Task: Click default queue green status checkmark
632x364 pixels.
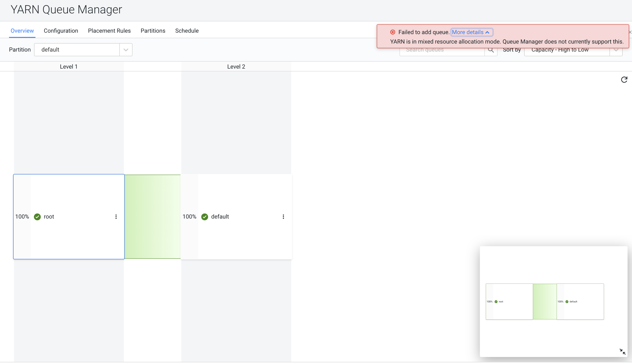Action: pos(204,217)
